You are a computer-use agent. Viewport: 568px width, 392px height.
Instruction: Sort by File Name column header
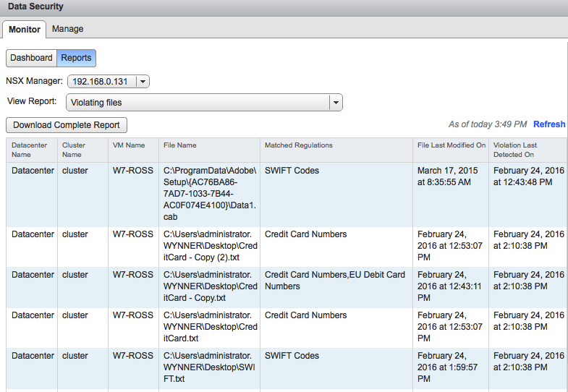209,150
